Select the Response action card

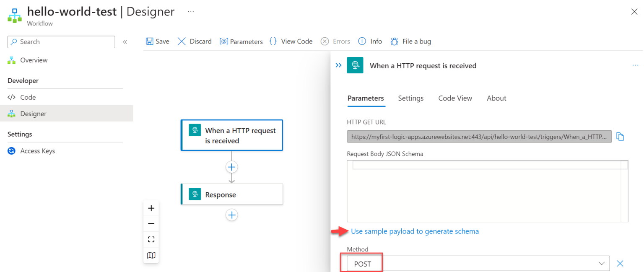pyautogui.click(x=231, y=194)
